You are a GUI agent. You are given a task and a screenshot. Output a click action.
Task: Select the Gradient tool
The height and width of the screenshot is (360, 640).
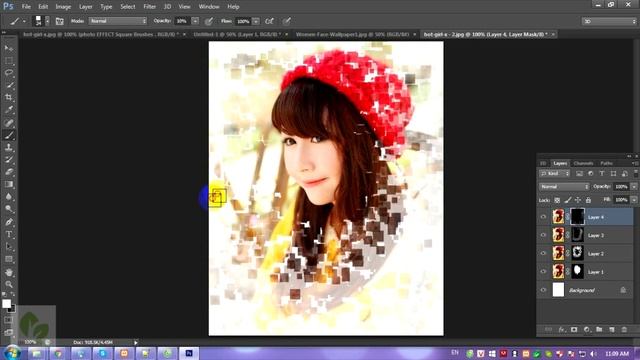9,184
